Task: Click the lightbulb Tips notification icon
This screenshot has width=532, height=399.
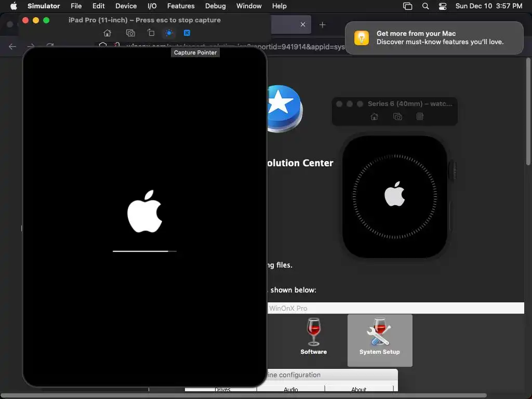Action: pos(362,37)
